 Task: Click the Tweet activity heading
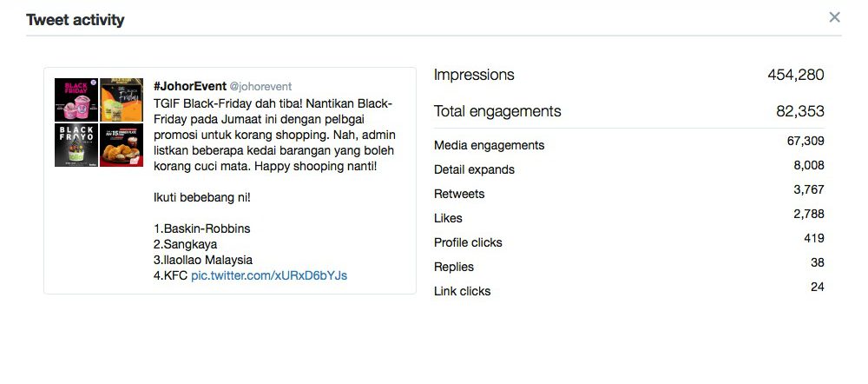coord(76,20)
